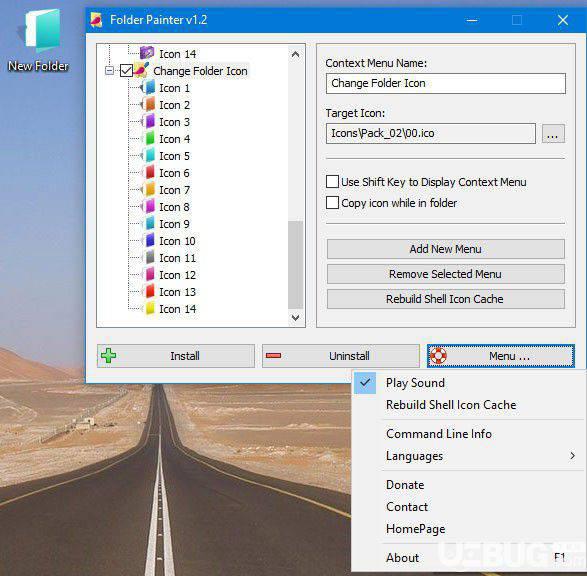
Task: Enable Use Shift Key to Display Context Menu
Action: (x=332, y=182)
